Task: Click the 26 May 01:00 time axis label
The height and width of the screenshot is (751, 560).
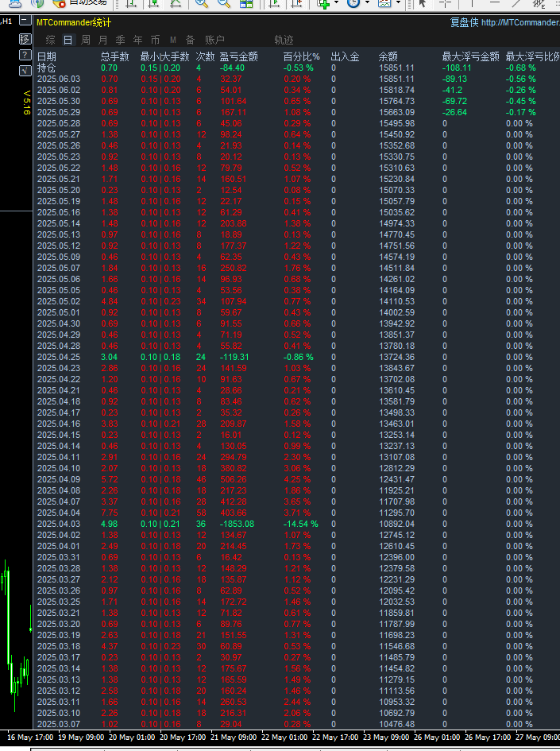Action: coord(437,737)
